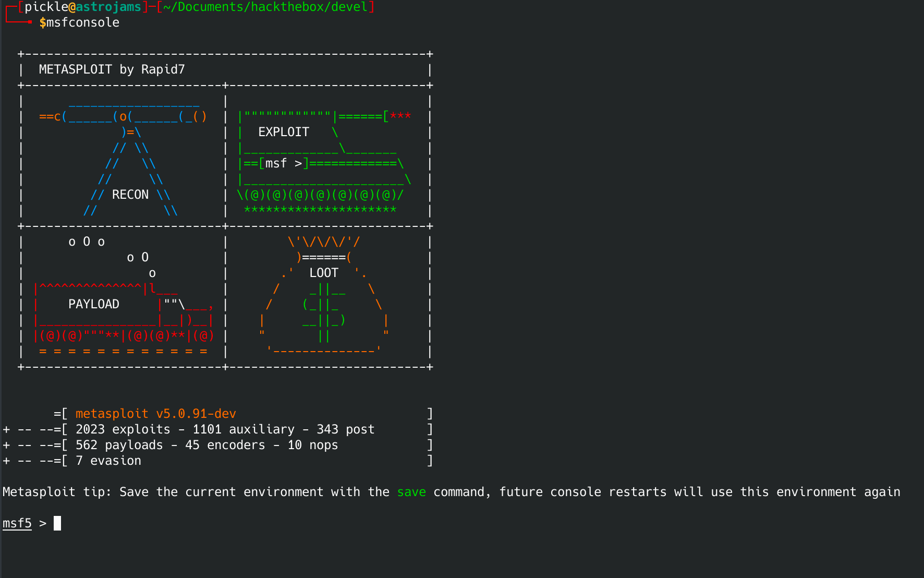Viewport: 924px width, 578px height.
Task: Click the white terminal cursor block
Action: [x=57, y=523]
